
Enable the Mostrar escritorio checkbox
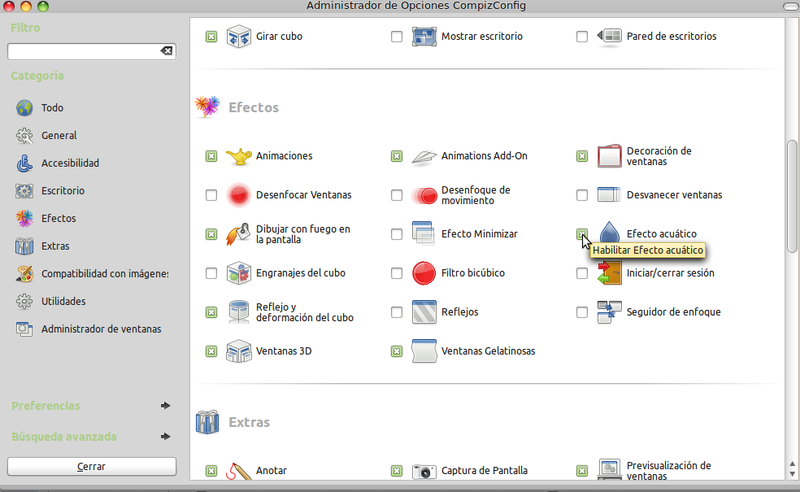[397, 37]
